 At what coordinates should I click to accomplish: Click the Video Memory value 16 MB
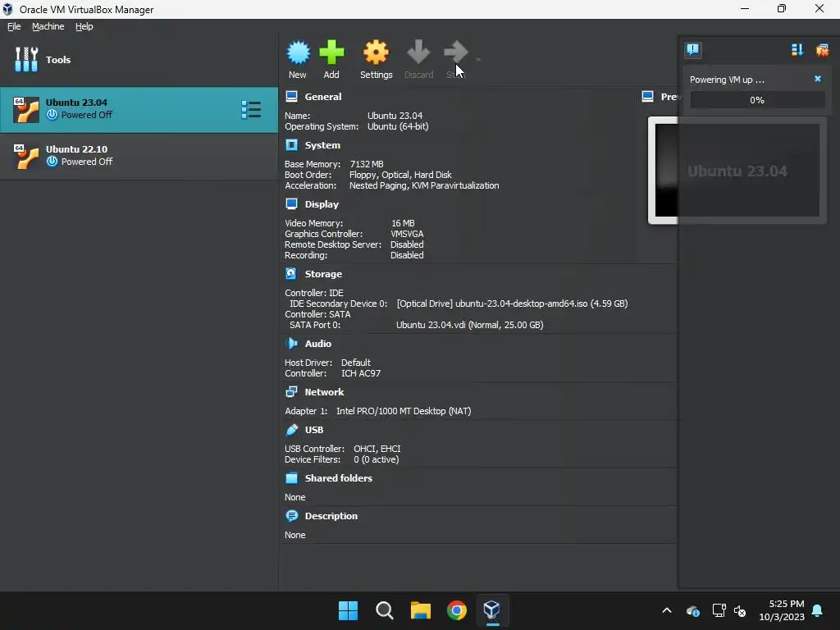tap(403, 223)
